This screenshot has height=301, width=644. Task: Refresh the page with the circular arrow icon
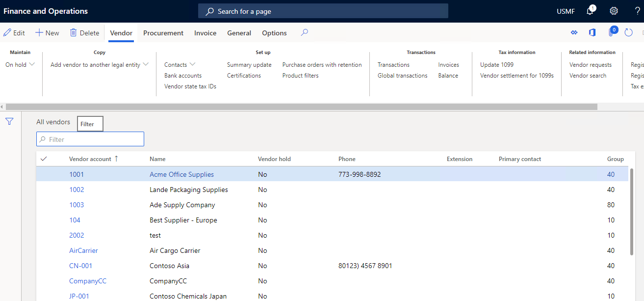point(628,32)
